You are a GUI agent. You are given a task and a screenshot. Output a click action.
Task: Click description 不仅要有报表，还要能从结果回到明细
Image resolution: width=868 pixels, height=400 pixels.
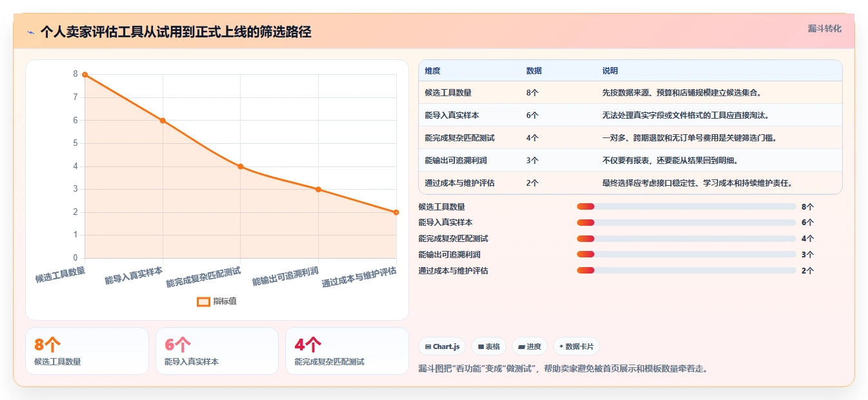[x=671, y=161]
